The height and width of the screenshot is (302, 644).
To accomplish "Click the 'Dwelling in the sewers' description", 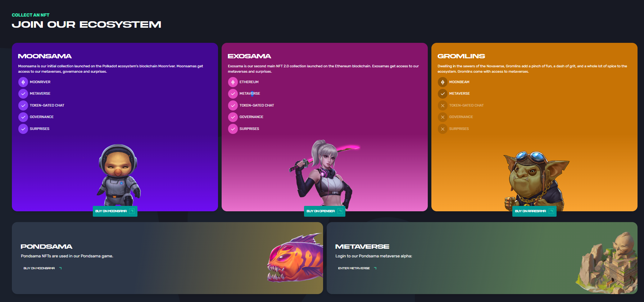I will (532, 69).
